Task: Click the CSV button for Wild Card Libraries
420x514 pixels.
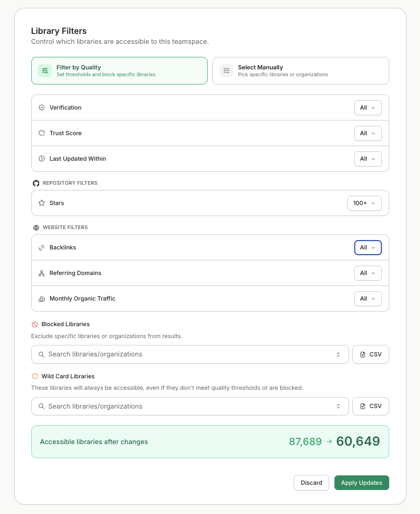Action: tap(370, 406)
